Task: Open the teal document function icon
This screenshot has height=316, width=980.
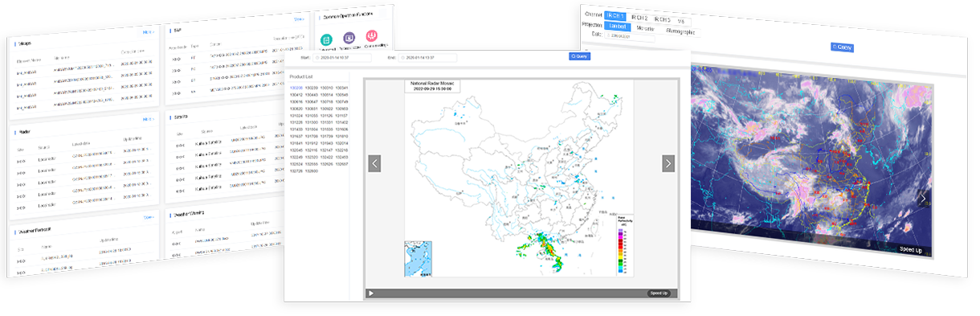Action: pyautogui.click(x=327, y=39)
